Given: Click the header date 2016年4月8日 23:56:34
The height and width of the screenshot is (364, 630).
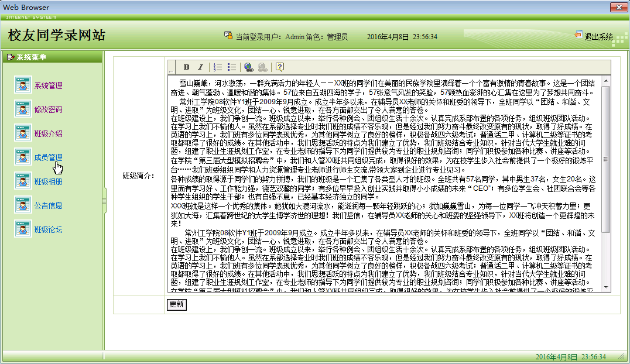Looking at the screenshot, I should [402, 37].
